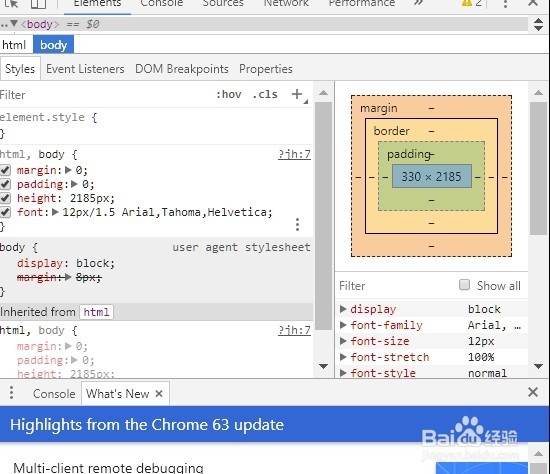The image size is (550, 474).
Task: Open the drawer three-dot menu
Action: tap(12, 393)
